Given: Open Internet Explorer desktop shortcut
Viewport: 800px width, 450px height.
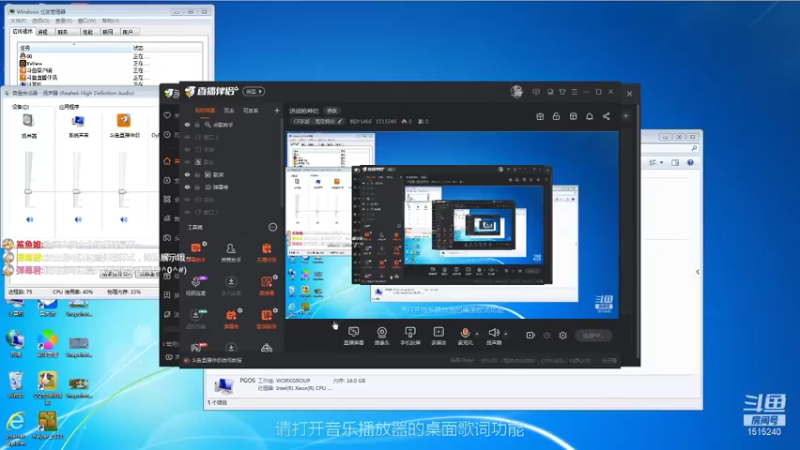Looking at the screenshot, I should 16,428.
